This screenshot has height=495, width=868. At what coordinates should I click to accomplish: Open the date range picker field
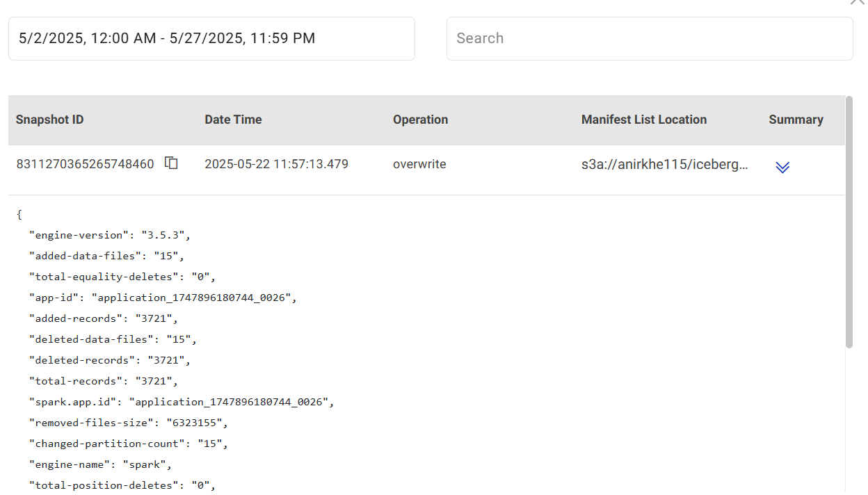tap(211, 38)
